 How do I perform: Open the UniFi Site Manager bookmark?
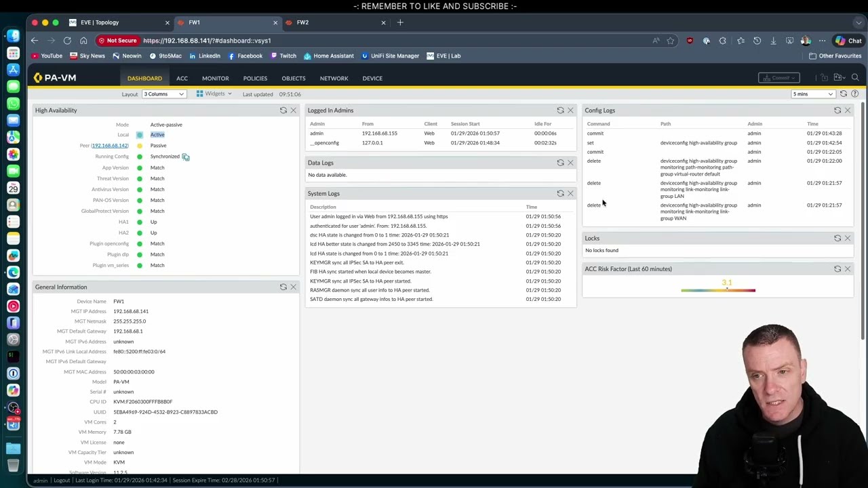click(390, 56)
